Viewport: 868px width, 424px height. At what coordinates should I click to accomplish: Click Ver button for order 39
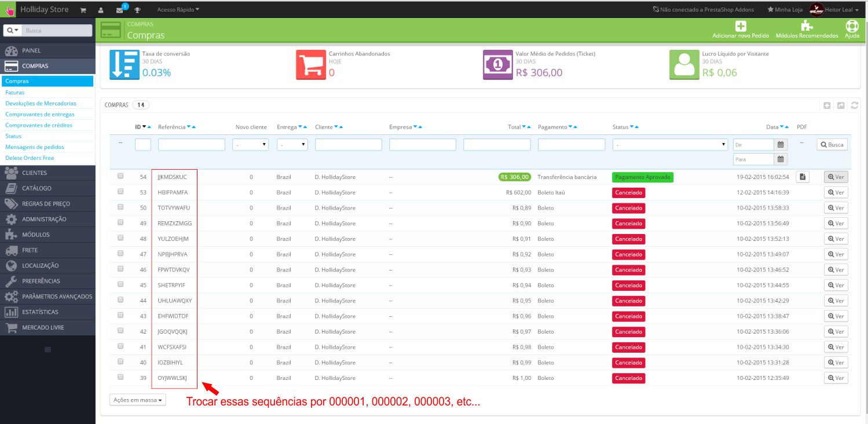836,378
